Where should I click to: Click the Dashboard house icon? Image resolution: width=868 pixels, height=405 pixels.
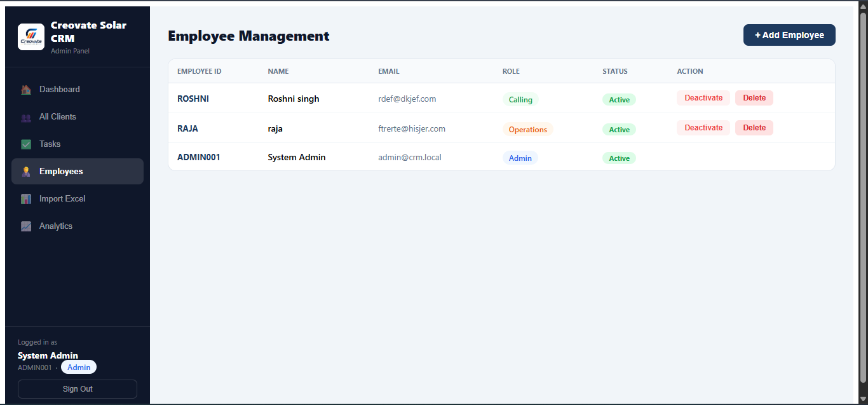click(26, 90)
